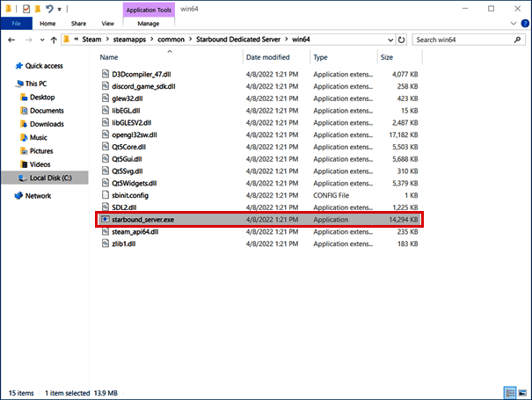Click the Steam breadcrumb in address bar
This screenshot has height=400, width=532.
pyautogui.click(x=91, y=40)
